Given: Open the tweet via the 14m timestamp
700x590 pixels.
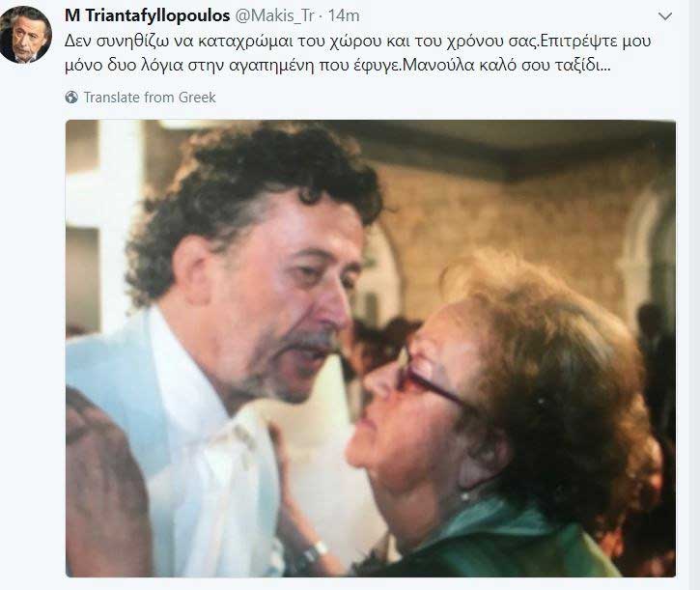Looking at the screenshot, I should coord(344,15).
